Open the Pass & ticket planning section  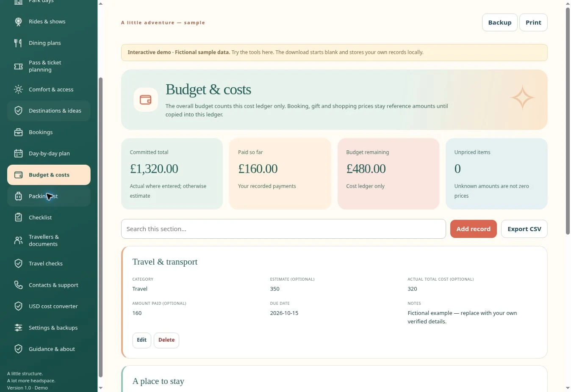click(x=49, y=66)
